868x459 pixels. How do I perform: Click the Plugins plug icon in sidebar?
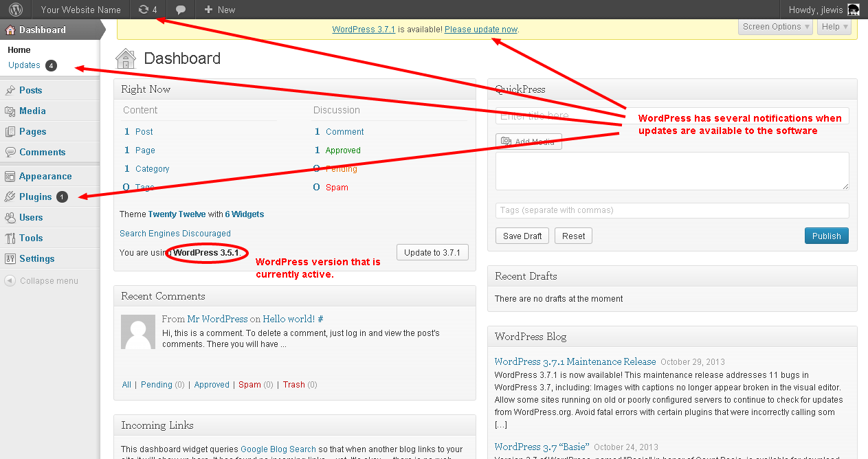click(10, 197)
